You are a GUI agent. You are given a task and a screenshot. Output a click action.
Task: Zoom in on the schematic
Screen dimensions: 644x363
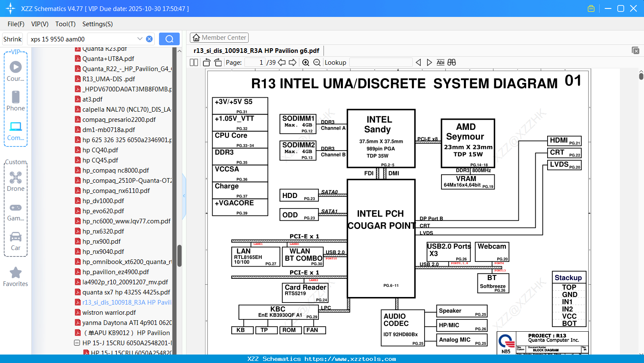coord(306,62)
